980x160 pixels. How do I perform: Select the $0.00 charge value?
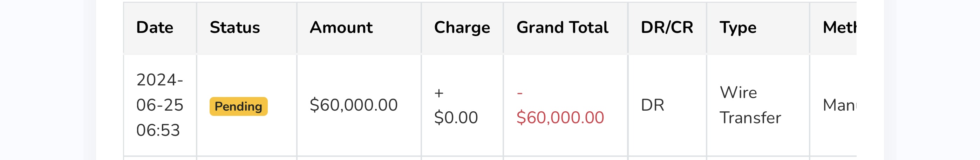pyautogui.click(x=456, y=117)
